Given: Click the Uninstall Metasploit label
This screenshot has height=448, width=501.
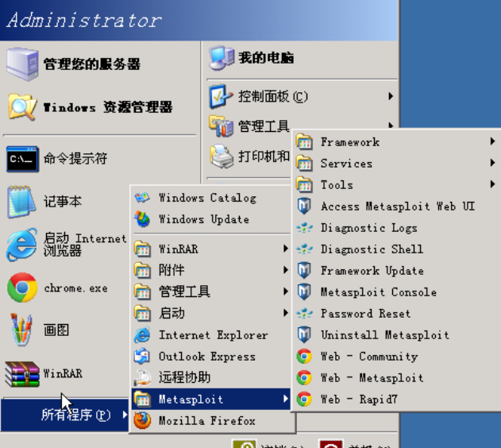Looking at the screenshot, I should [385, 335].
